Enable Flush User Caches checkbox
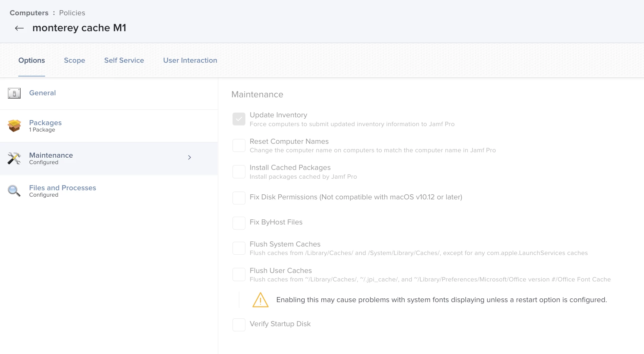Image resolution: width=644 pixels, height=354 pixels. coord(239,275)
